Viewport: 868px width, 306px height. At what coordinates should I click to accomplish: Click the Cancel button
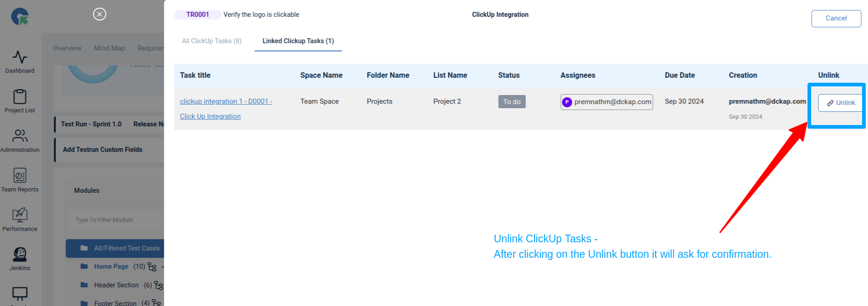[836, 18]
